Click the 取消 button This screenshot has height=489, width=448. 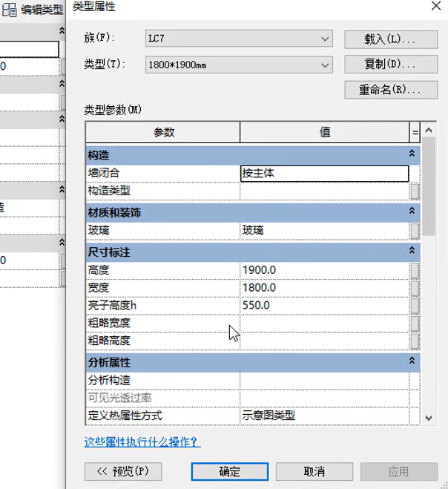(314, 471)
